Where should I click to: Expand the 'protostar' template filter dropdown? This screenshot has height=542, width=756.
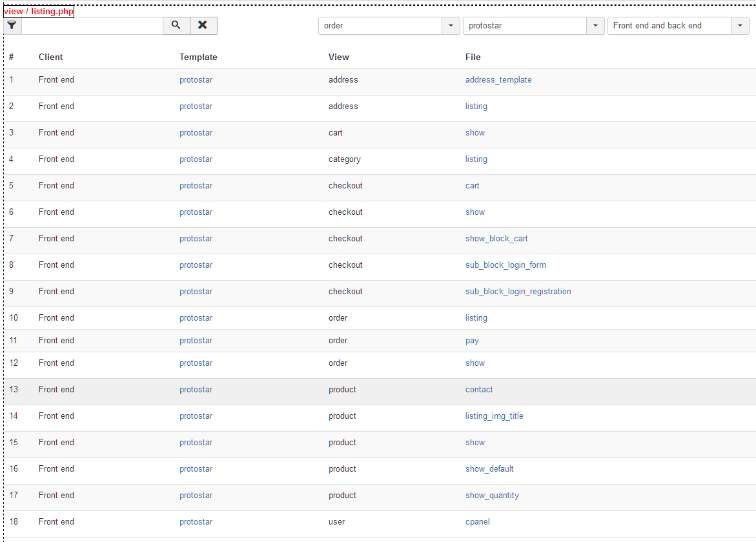tap(533, 26)
